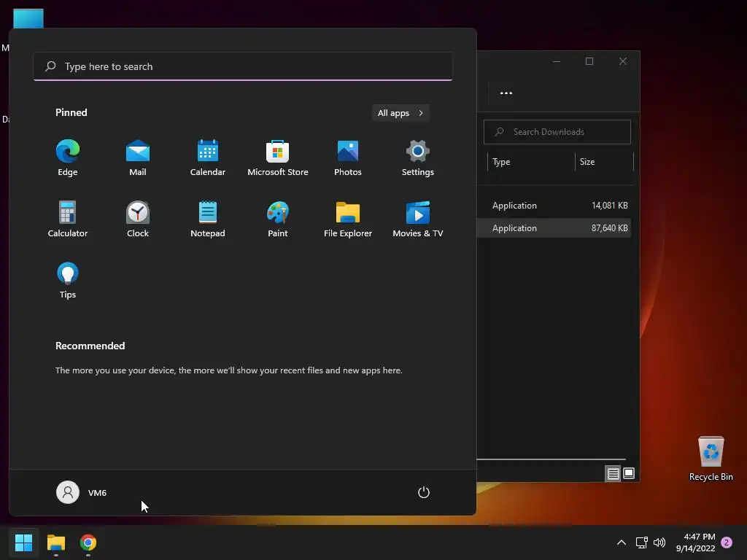This screenshot has height=560, width=747.
Task: Click the All apps button
Action: click(x=400, y=113)
